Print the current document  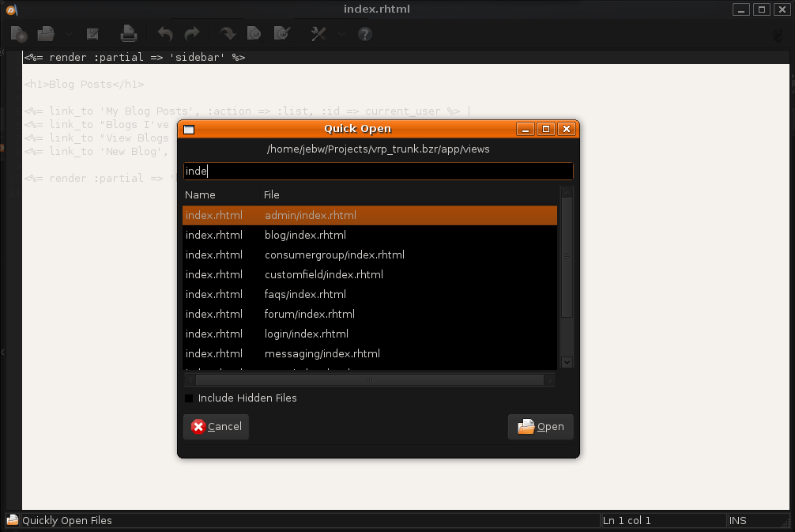(x=128, y=34)
